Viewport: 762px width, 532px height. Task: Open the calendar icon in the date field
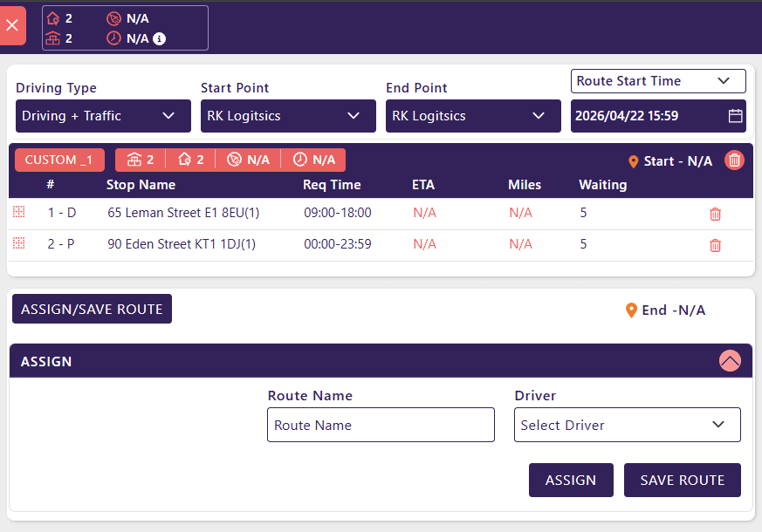pyautogui.click(x=735, y=116)
